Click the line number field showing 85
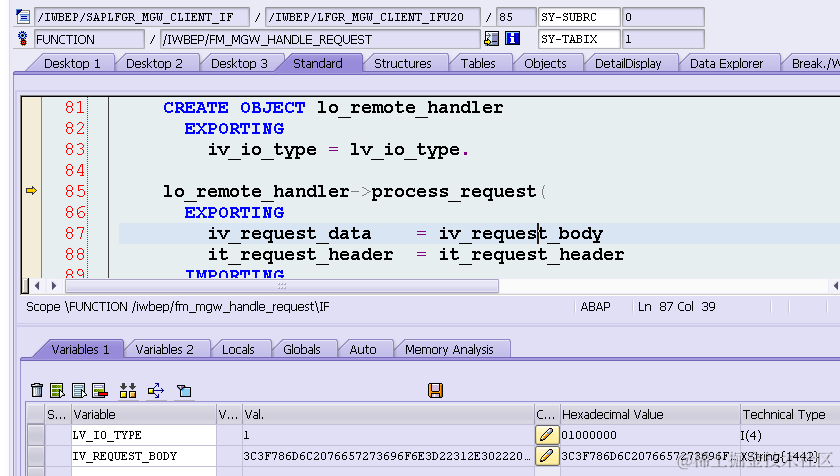840x476 pixels. [516, 17]
